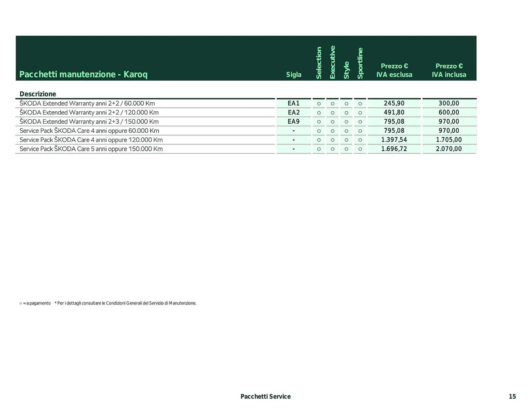532x411 pixels.
Task: Click the Executive circle for EA2 warranty
Action: pyautogui.click(x=332, y=113)
